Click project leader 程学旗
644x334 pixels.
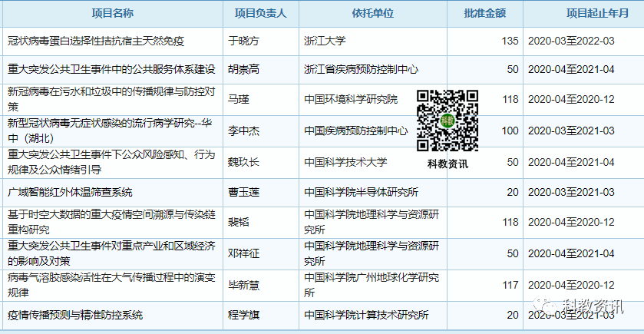click(244, 315)
